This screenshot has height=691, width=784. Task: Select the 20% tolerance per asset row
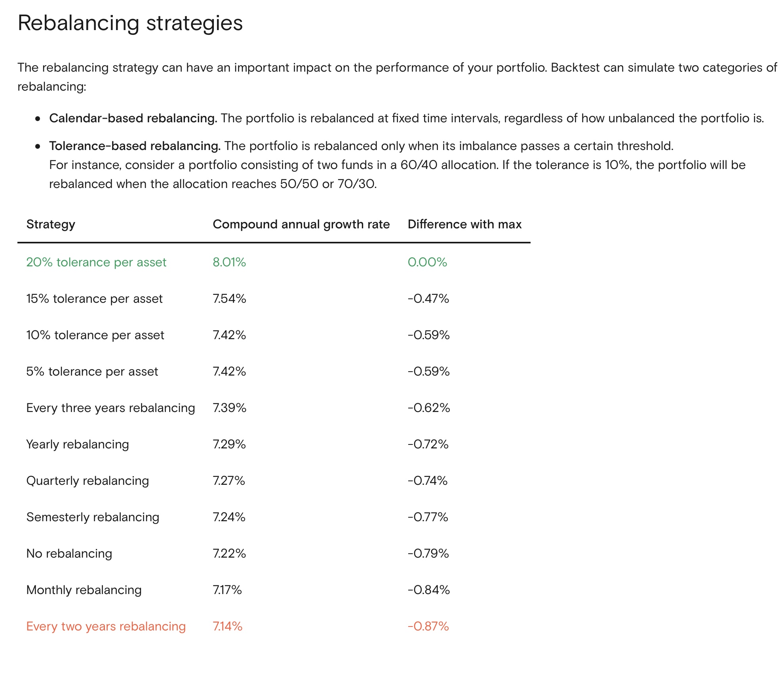[x=96, y=262]
